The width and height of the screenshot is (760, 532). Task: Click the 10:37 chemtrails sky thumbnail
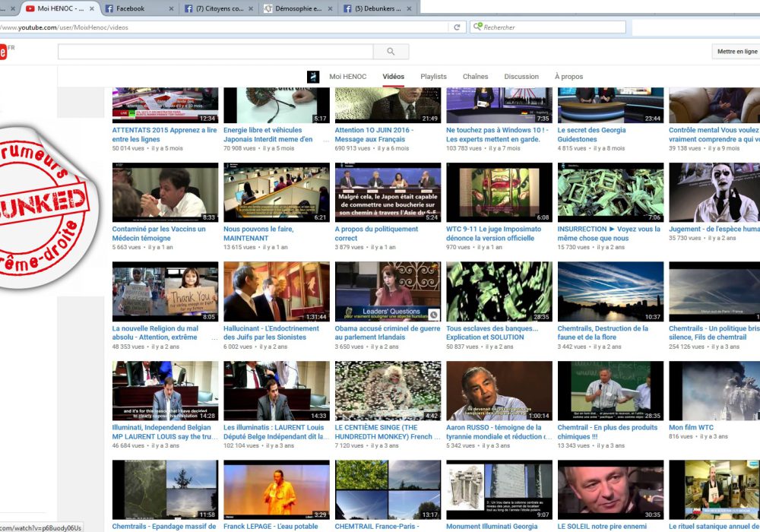click(x=610, y=292)
